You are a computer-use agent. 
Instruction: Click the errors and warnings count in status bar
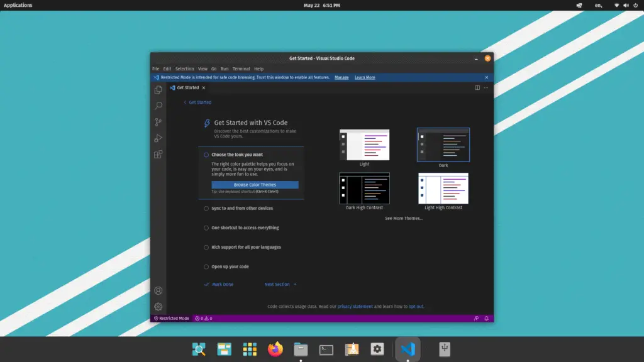pyautogui.click(x=204, y=319)
